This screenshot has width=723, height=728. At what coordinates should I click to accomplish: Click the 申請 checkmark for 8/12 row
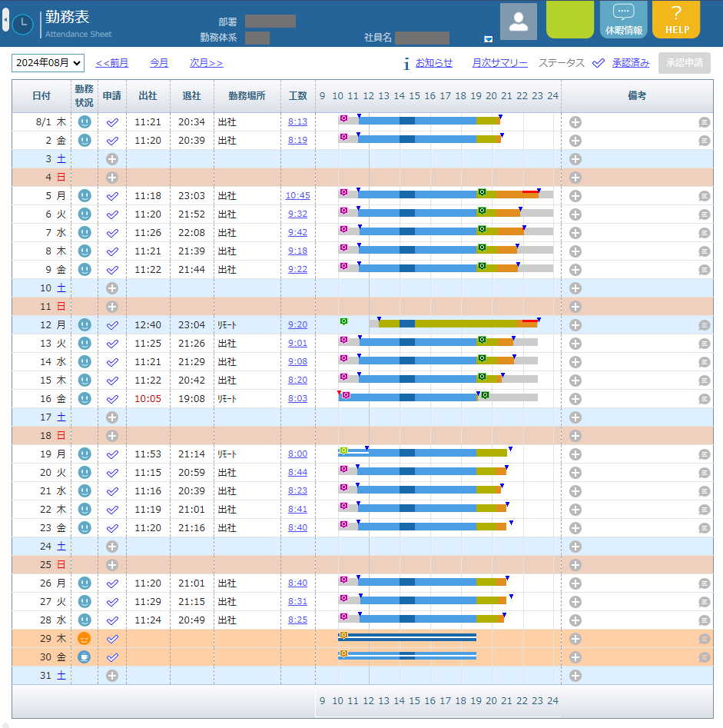(x=112, y=325)
